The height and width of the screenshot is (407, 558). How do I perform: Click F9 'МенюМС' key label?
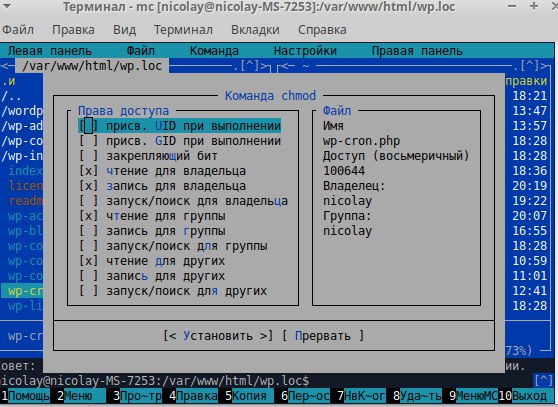(x=477, y=396)
